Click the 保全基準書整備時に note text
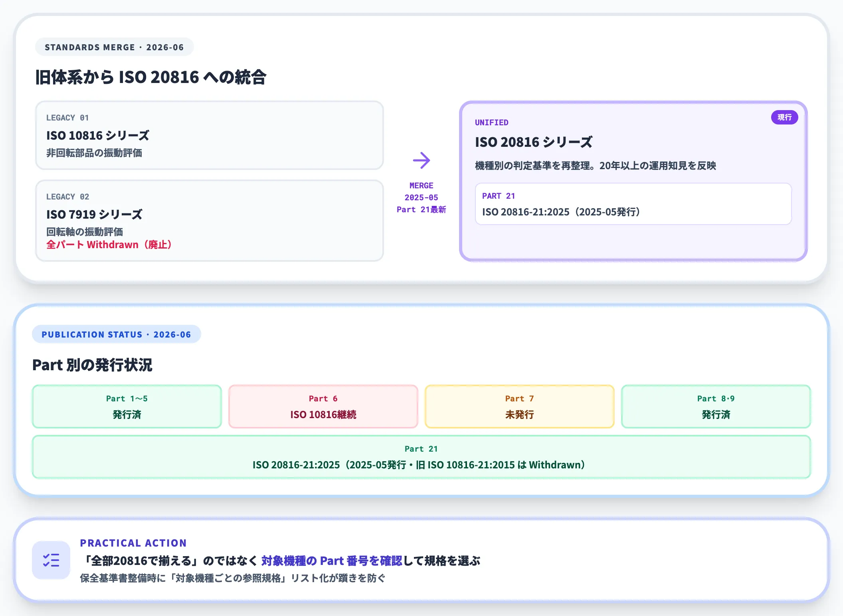The width and height of the screenshot is (843, 616). coord(233,578)
